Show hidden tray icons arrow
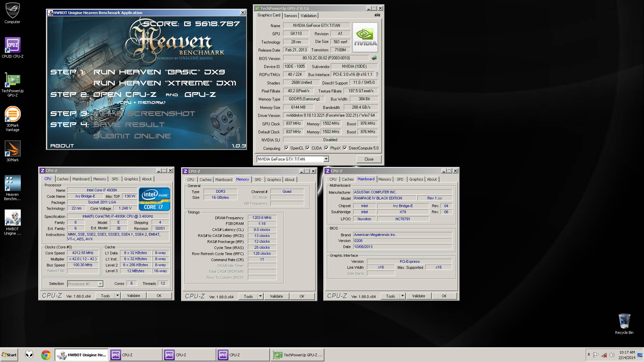Viewport: 644px width, 362px height. 589,355
